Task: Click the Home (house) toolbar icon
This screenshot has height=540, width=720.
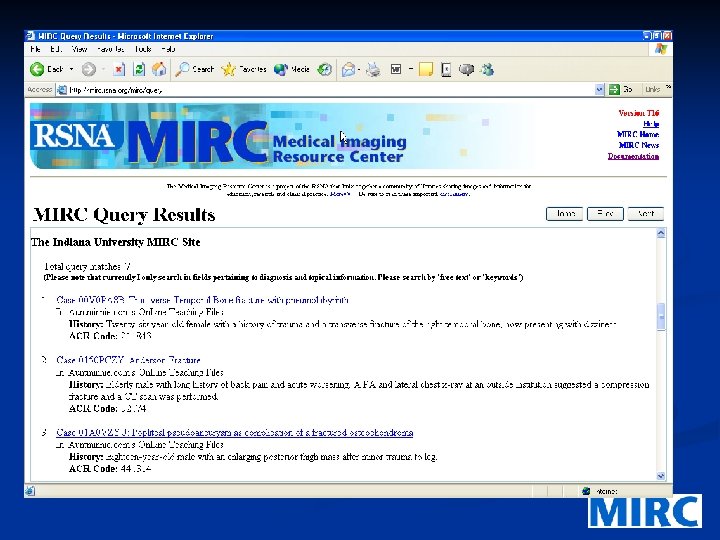Action: [159, 69]
